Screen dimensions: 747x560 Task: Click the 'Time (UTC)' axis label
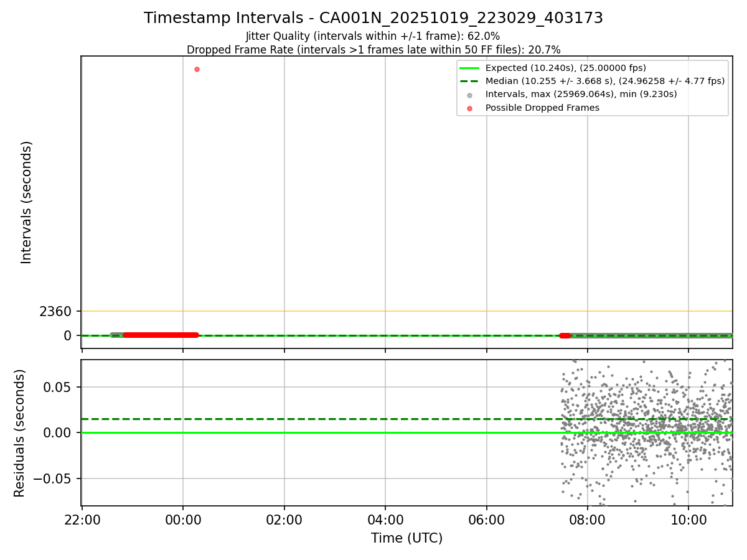click(406, 538)
